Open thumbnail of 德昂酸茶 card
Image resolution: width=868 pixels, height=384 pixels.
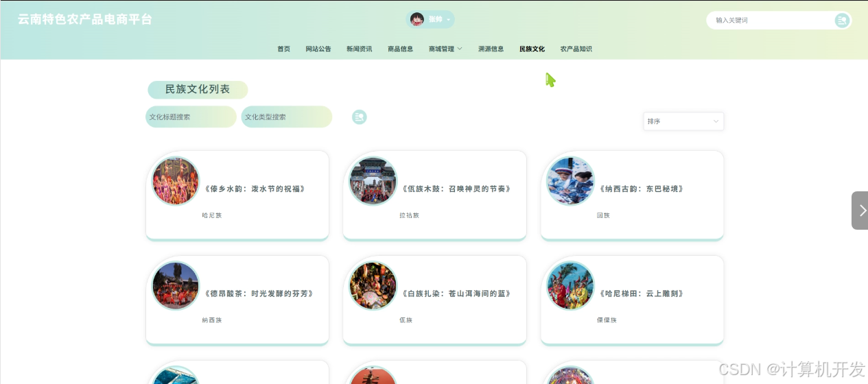(x=176, y=286)
